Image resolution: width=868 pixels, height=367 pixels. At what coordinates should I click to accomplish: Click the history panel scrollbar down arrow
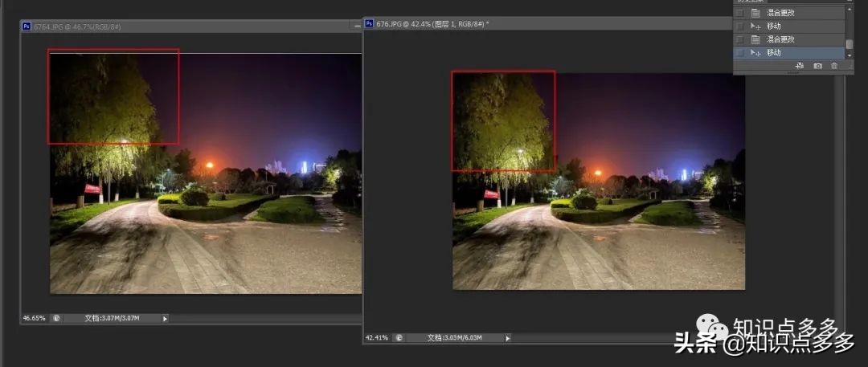click(x=850, y=55)
